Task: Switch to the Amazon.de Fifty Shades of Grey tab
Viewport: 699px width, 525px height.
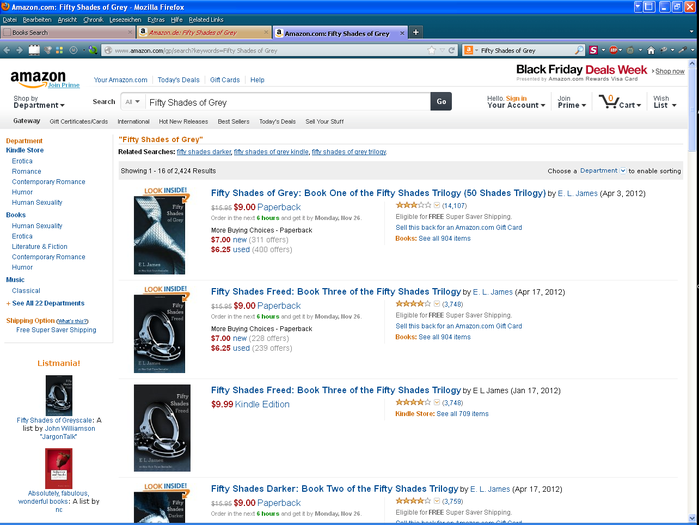Action: (x=201, y=32)
